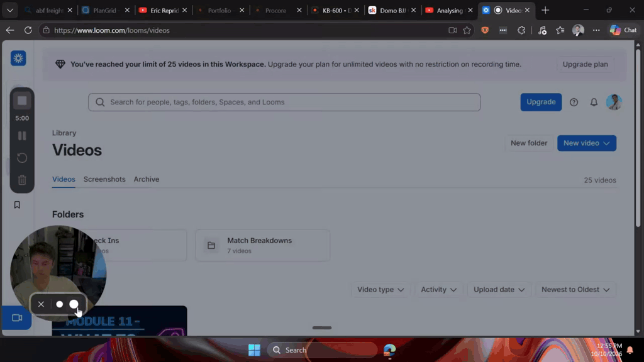This screenshot has width=644, height=362.
Task: Open a new browser tab
Action: click(x=545, y=10)
